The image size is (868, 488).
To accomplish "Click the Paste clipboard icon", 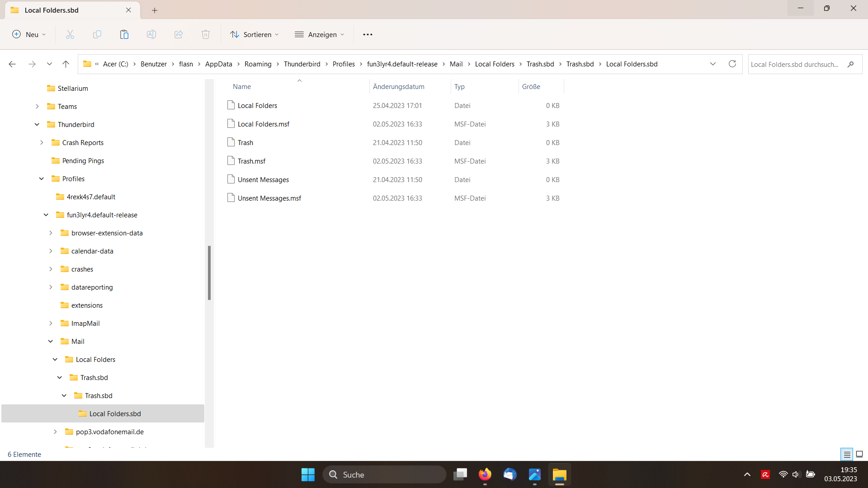I will pos(124,34).
